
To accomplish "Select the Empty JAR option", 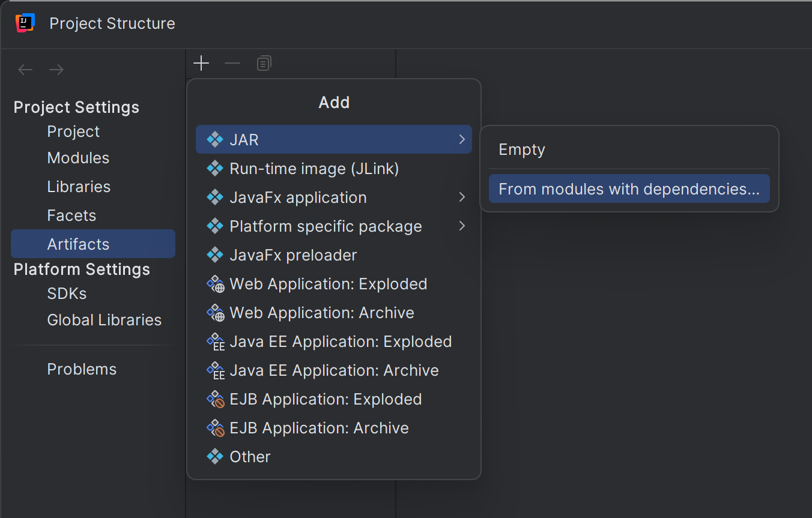I will click(522, 149).
